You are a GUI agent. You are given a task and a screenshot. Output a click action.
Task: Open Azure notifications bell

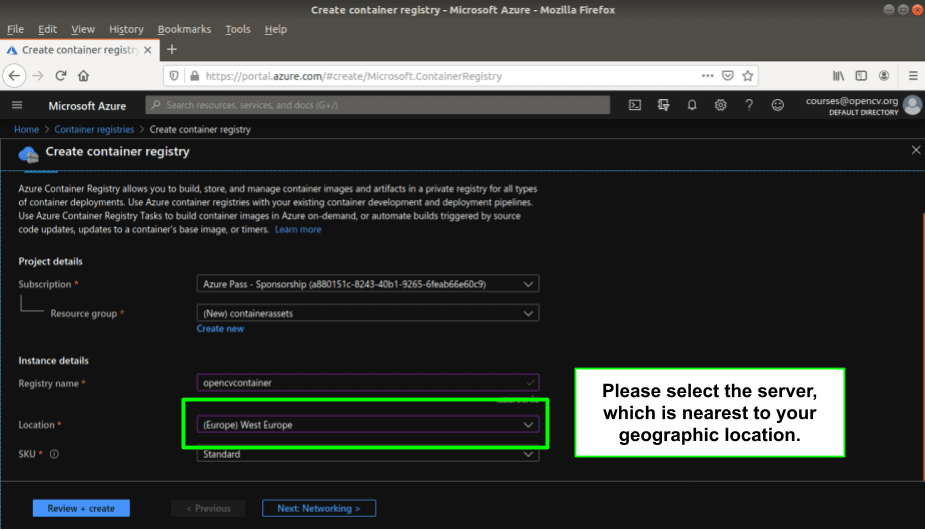(x=692, y=105)
